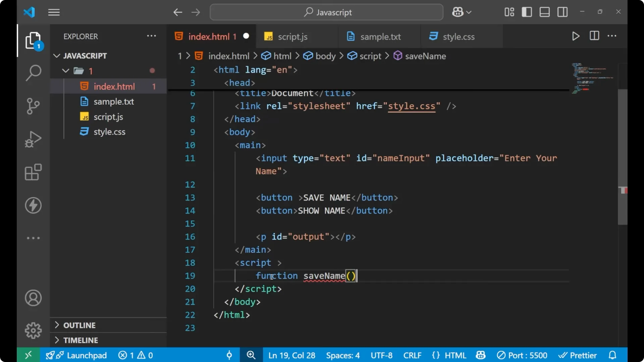
Task: Open Manage via the gear icon
Action: [x=33, y=330]
